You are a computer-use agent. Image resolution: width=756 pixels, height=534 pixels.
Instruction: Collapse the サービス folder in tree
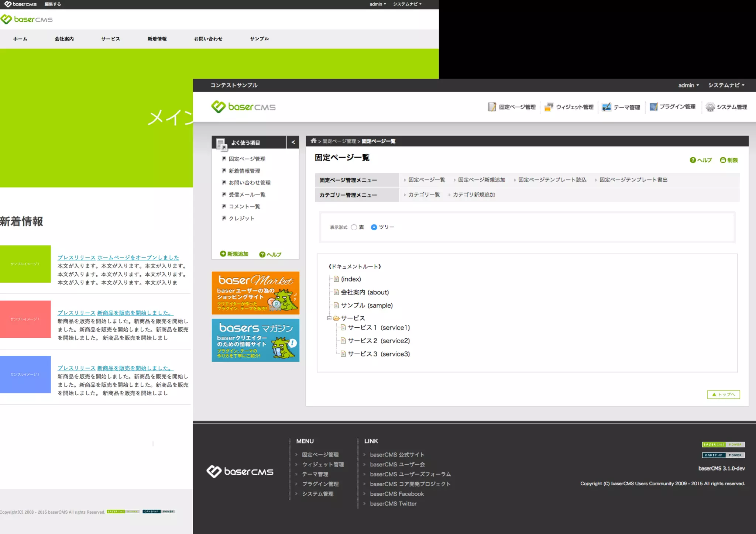(x=329, y=318)
